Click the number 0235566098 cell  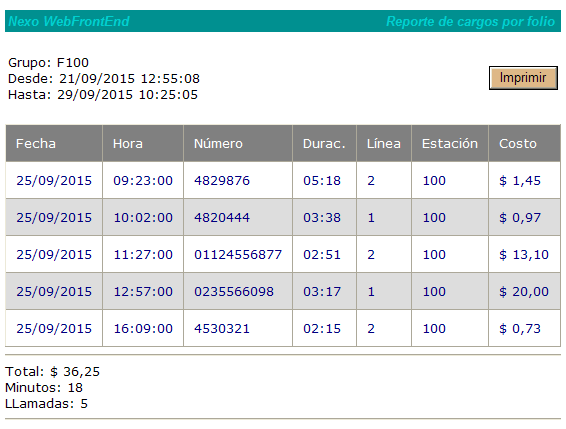[238, 291]
